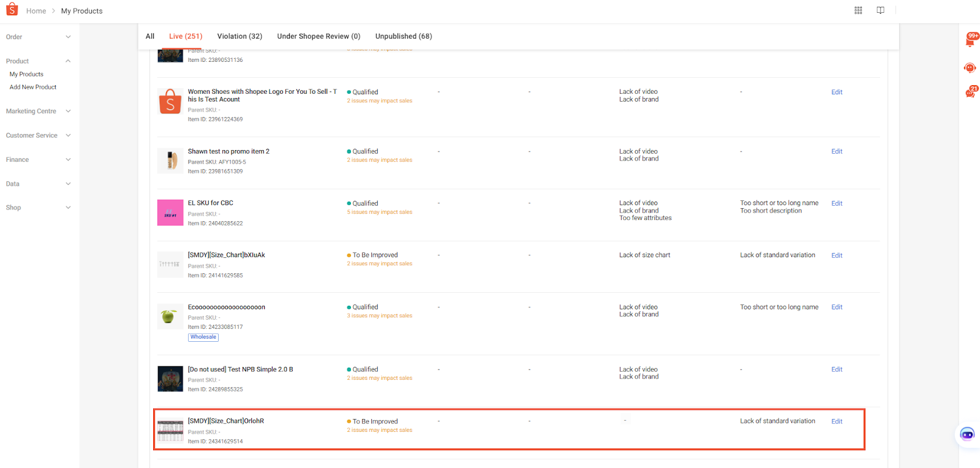This screenshot has width=980, height=468.
Task: Open the Women Shoes product thumbnail
Action: click(x=170, y=101)
